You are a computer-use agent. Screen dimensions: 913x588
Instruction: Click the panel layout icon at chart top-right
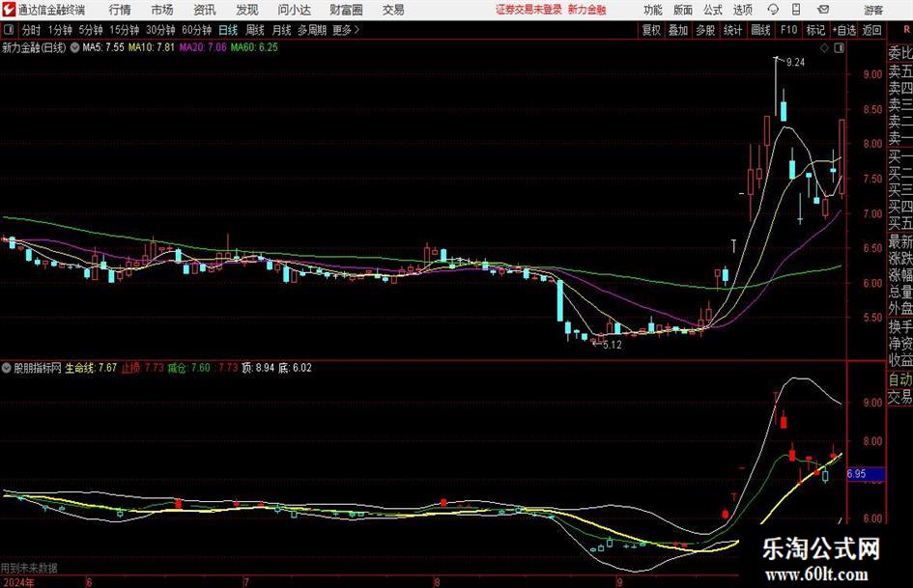point(839,48)
